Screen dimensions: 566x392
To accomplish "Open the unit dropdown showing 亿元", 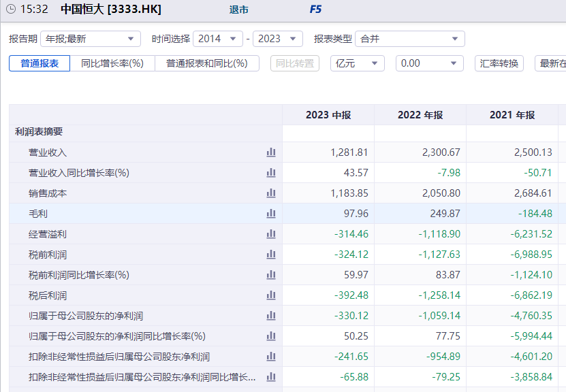I will (x=358, y=63).
